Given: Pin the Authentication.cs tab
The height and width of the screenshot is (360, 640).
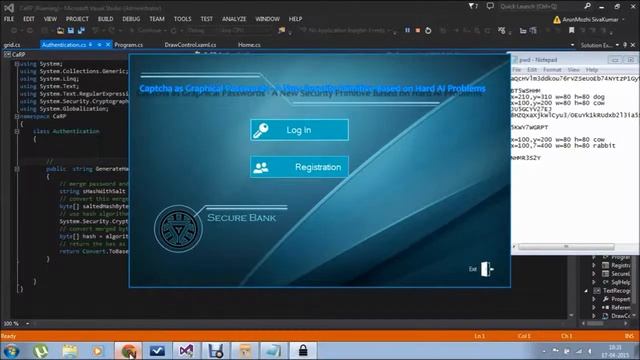Looking at the screenshot, I should pos(99,44).
